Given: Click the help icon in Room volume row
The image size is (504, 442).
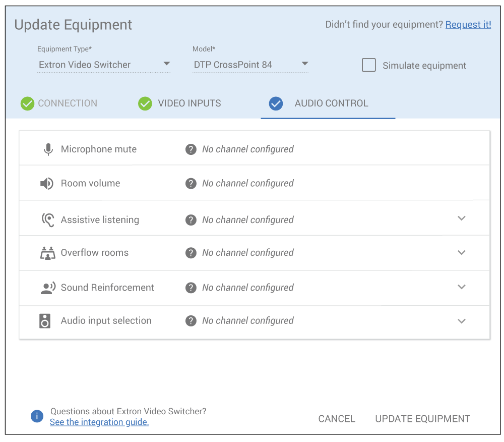Looking at the screenshot, I should (x=191, y=184).
